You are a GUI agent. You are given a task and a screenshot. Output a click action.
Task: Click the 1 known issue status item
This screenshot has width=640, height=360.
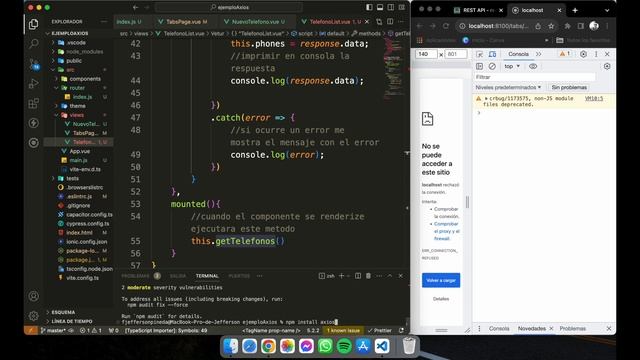[x=343, y=331]
